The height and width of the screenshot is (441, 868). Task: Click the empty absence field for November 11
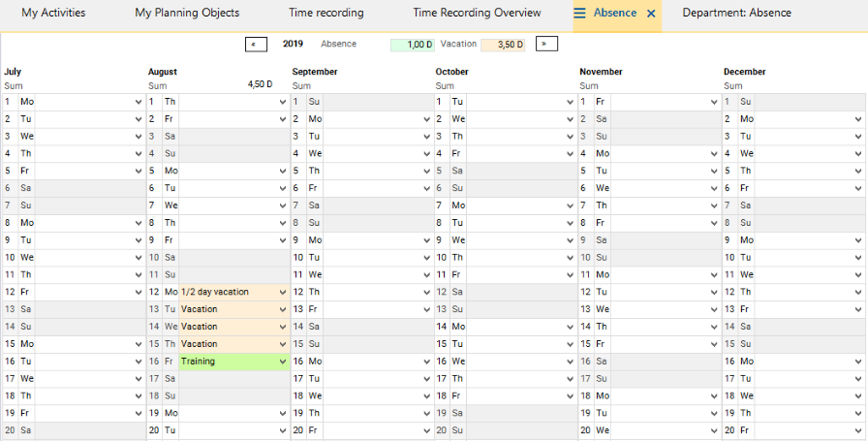click(x=666, y=275)
